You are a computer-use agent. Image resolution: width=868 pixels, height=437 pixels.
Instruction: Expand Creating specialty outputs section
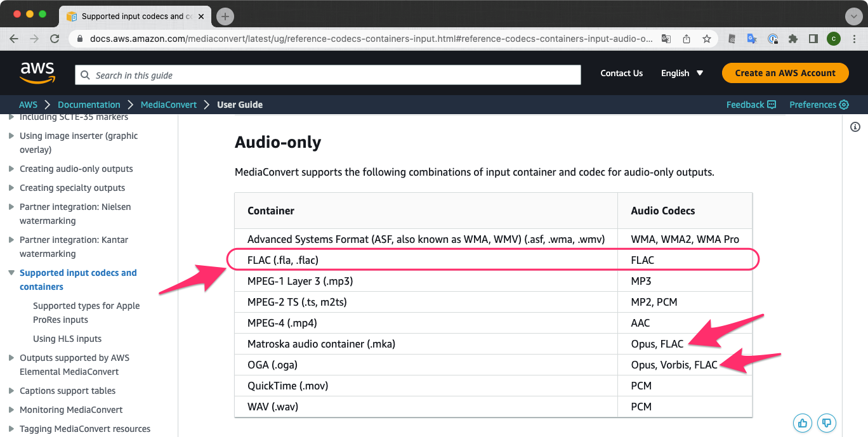click(11, 188)
